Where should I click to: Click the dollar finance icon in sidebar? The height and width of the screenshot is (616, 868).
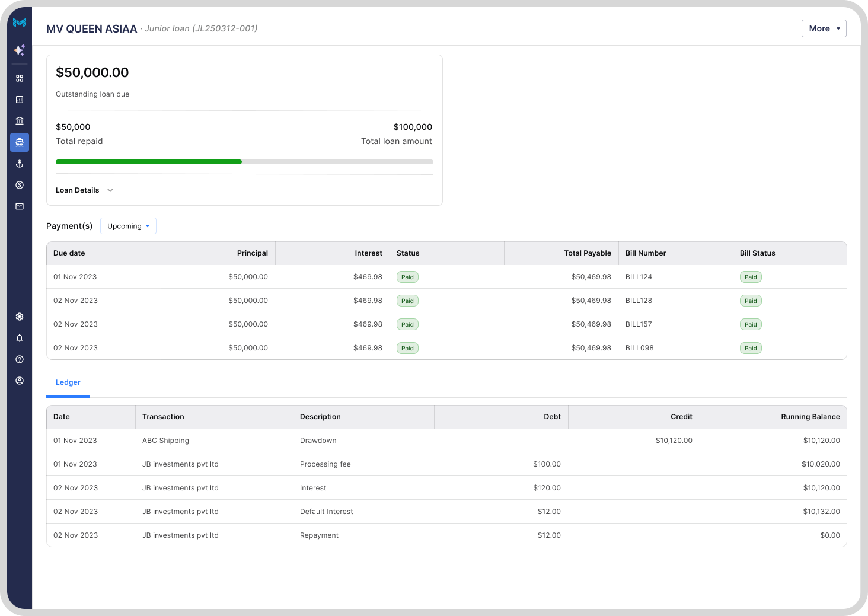click(x=19, y=184)
